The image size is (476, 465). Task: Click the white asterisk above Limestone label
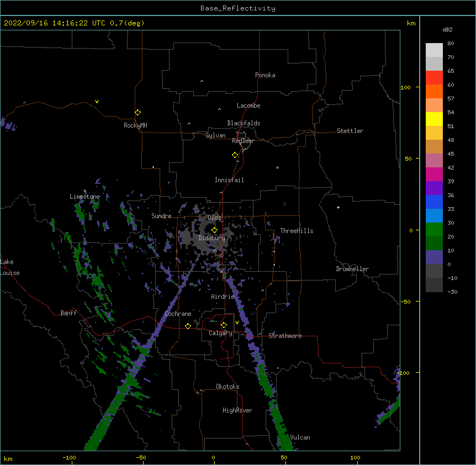coord(85,191)
